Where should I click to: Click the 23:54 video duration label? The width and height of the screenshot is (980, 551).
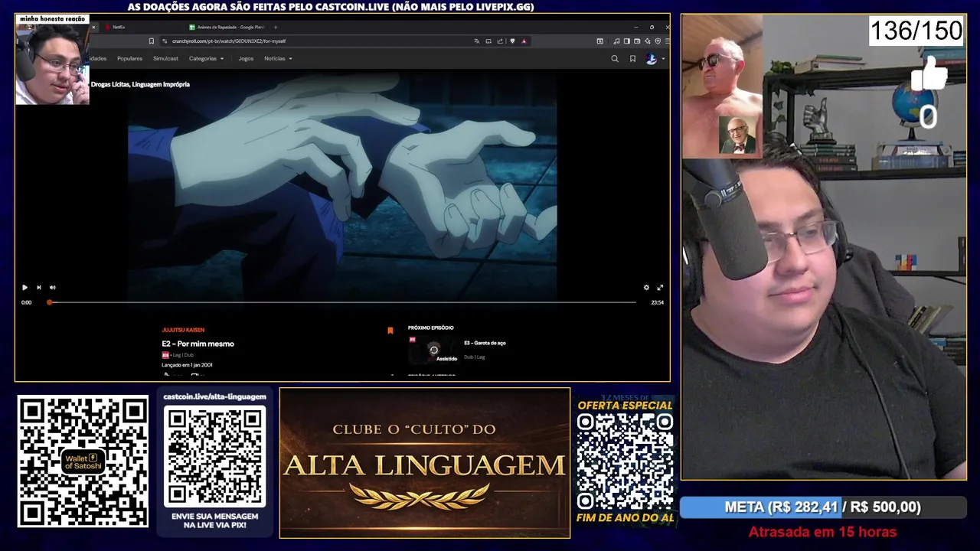(657, 302)
